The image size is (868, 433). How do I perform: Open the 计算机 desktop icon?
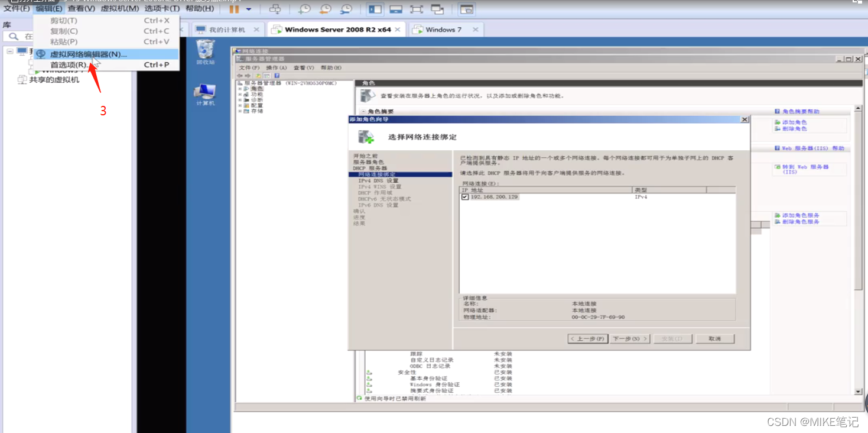coord(205,95)
